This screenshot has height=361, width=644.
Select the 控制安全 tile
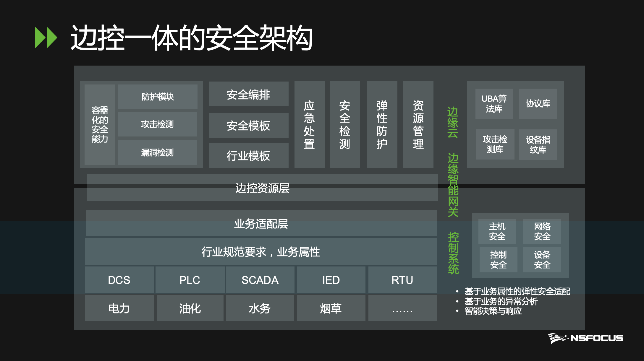pos(498,260)
